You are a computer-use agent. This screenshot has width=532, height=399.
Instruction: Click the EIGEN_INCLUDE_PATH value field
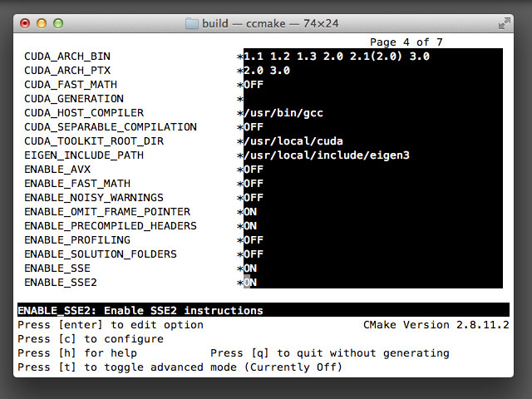(327, 155)
